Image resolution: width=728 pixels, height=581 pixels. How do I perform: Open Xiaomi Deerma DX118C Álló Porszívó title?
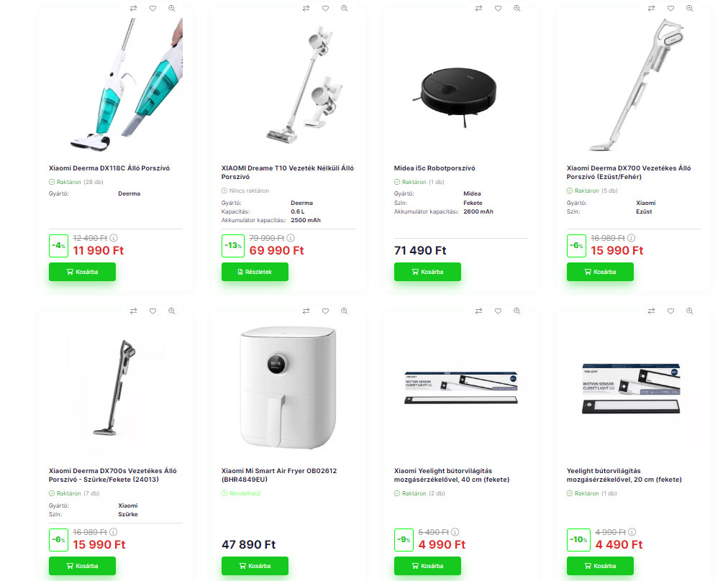tap(109, 168)
